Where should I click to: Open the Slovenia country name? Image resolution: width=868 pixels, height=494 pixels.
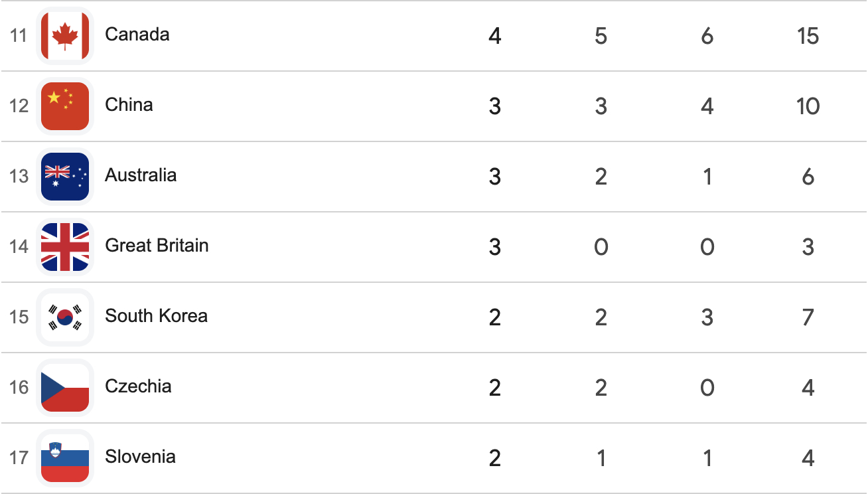click(x=140, y=457)
